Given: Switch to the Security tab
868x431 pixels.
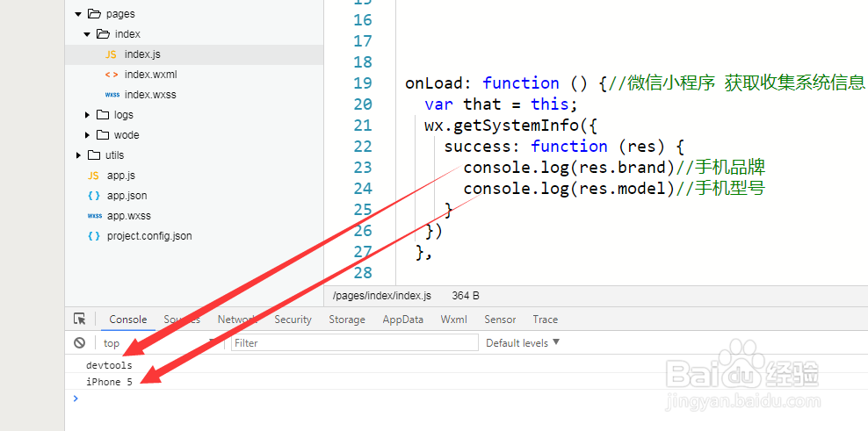Looking at the screenshot, I should click(293, 320).
